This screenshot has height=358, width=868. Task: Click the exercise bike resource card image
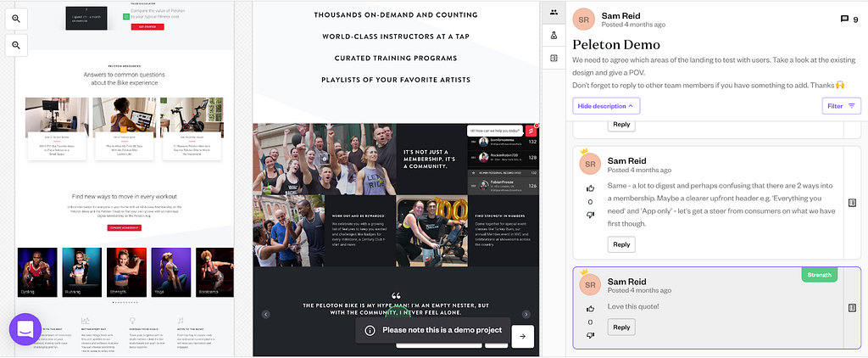(192, 117)
